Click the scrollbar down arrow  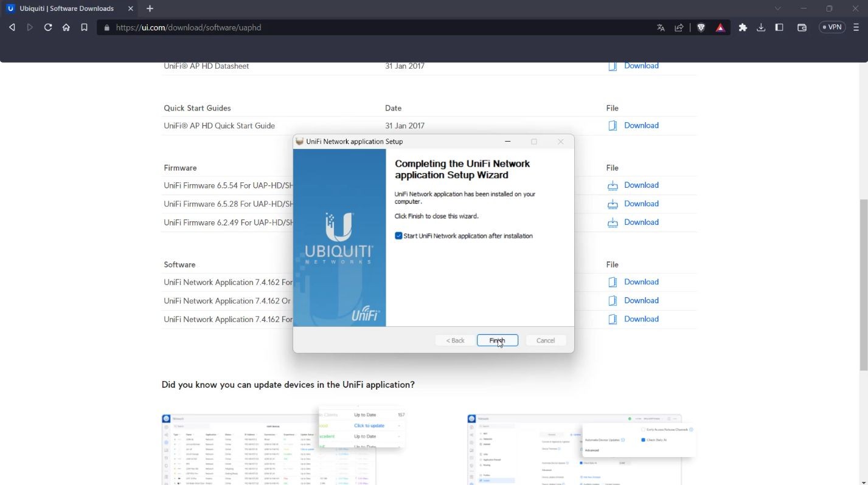tap(864, 482)
